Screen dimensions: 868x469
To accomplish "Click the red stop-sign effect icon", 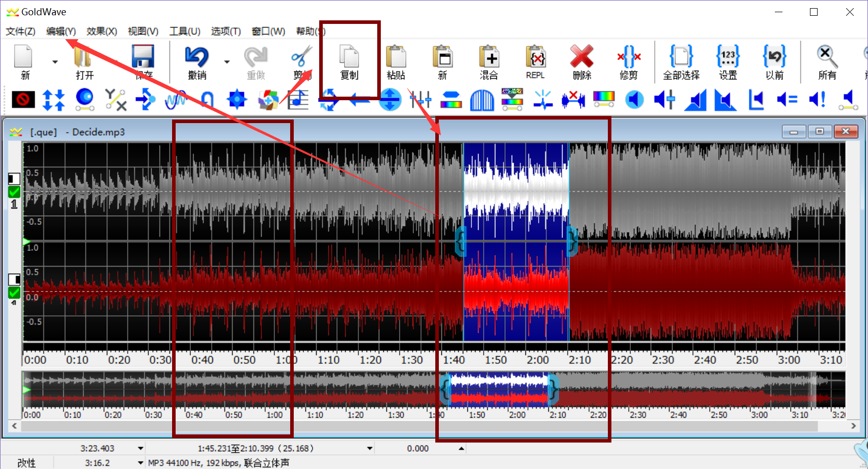I will coord(23,100).
